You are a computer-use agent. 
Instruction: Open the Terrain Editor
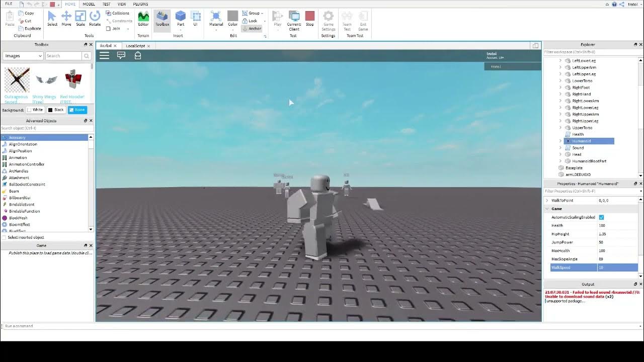pos(143,19)
